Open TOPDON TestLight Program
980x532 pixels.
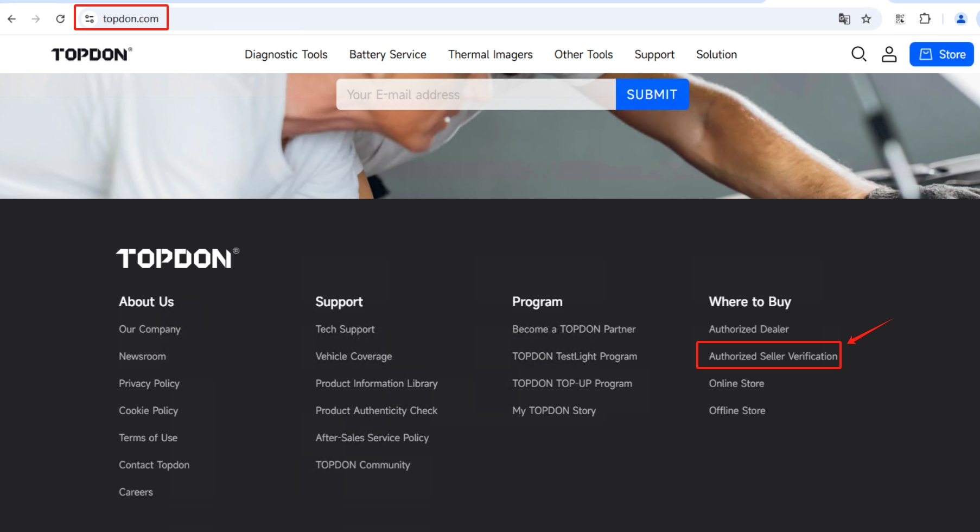point(575,356)
